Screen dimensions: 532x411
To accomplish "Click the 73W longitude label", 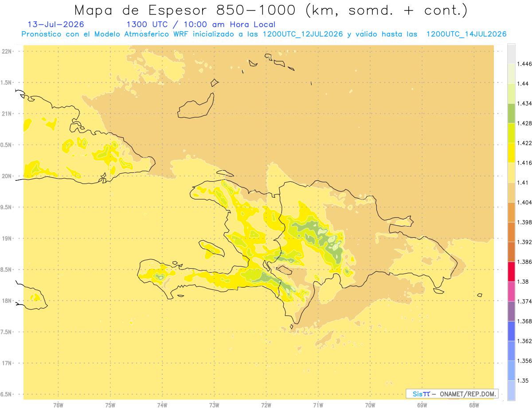I will pyautogui.click(x=214, y=405).
